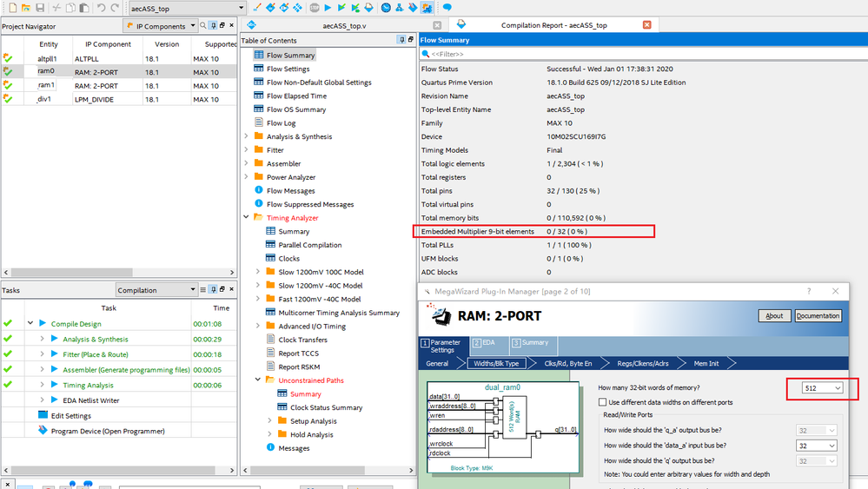Switch to Compilation Report tab
The height and width of the screenshot is (489, 868).
click(x=553, y=25)
